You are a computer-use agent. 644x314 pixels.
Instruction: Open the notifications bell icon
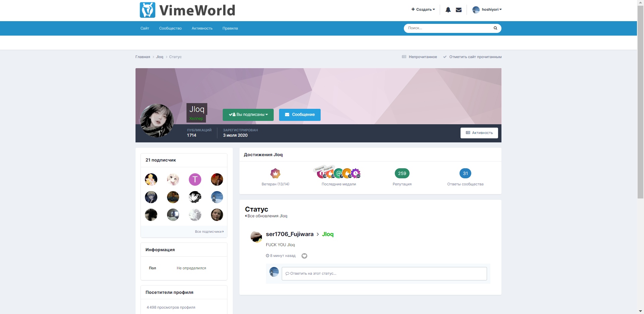[448, 10]
